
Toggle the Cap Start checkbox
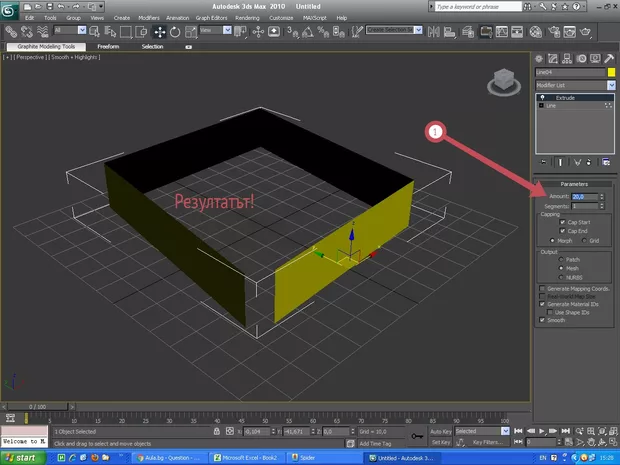tap(562, 222)
